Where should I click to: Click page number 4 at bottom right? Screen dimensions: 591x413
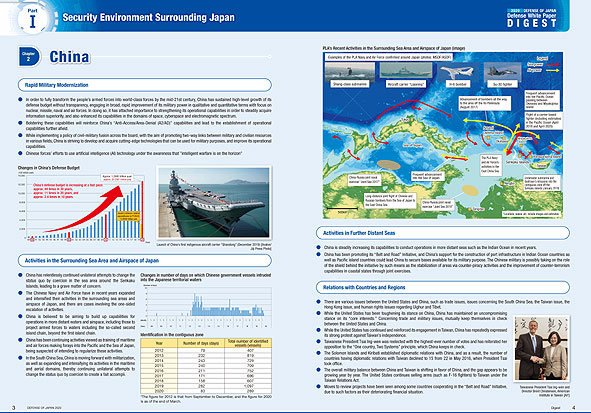point(574,408)
